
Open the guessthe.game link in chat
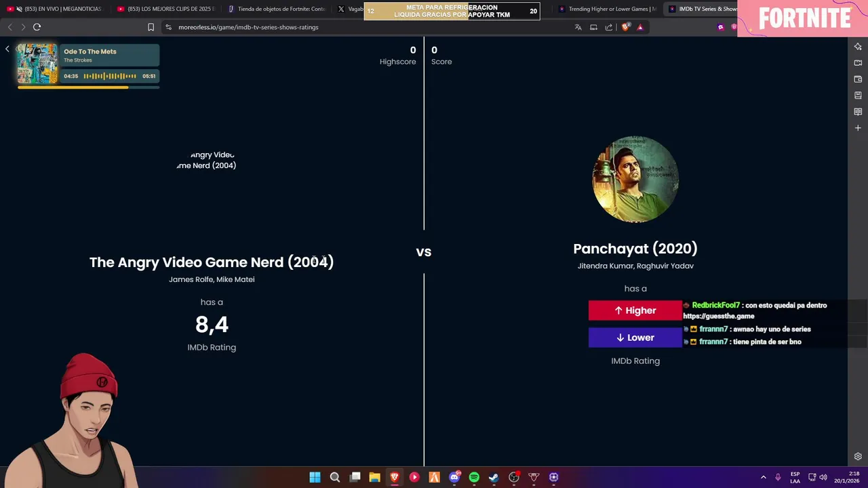pyautogui.click(x=718, y=316)
